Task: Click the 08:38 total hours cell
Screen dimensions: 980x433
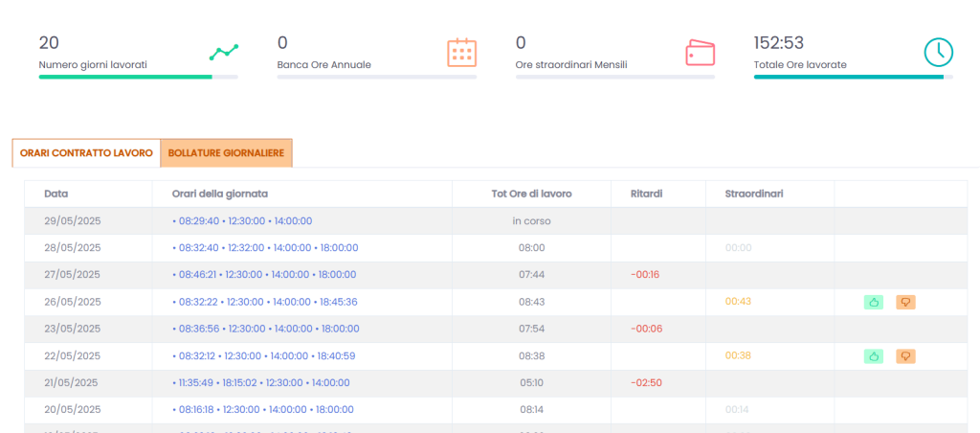Action: [x=531, y=356]
